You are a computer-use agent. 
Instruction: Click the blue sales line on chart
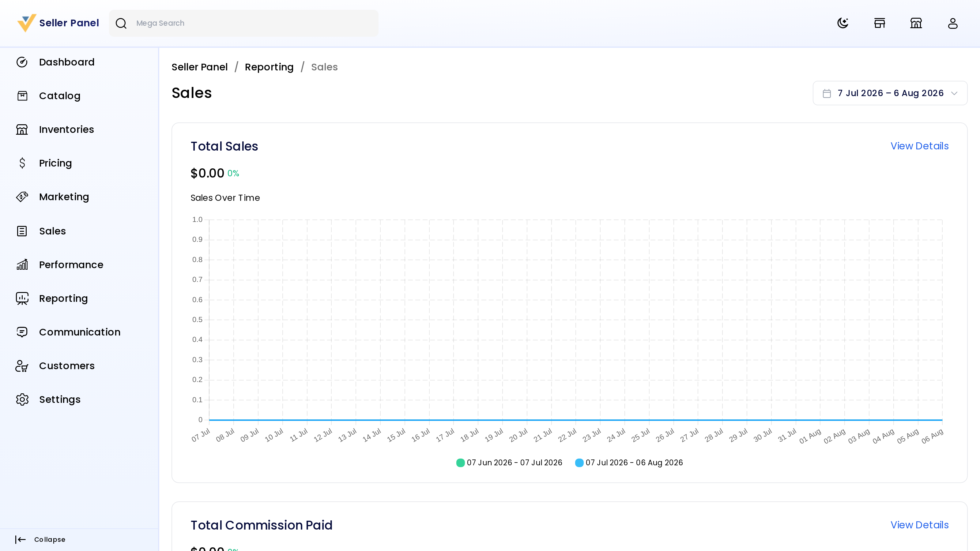[x=576, y=420]
